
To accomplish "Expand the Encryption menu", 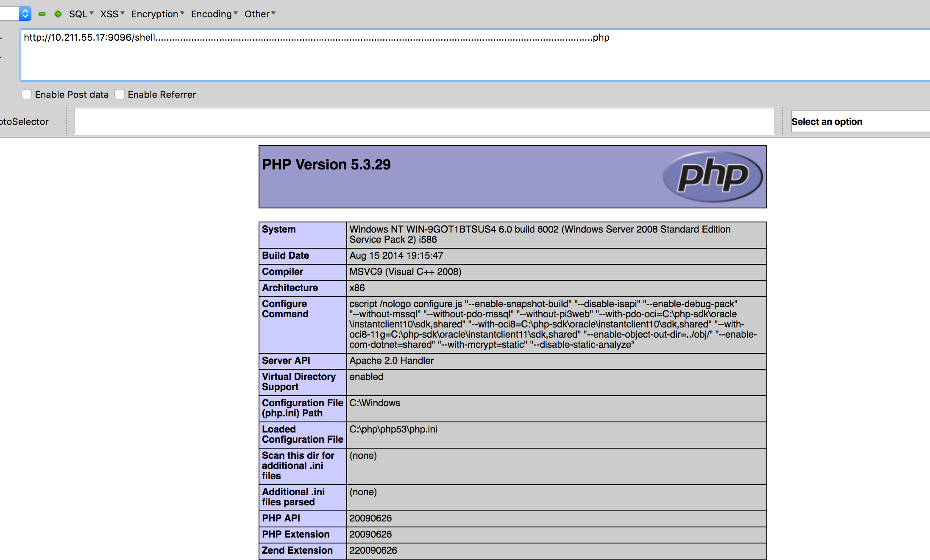I will 157,14.
